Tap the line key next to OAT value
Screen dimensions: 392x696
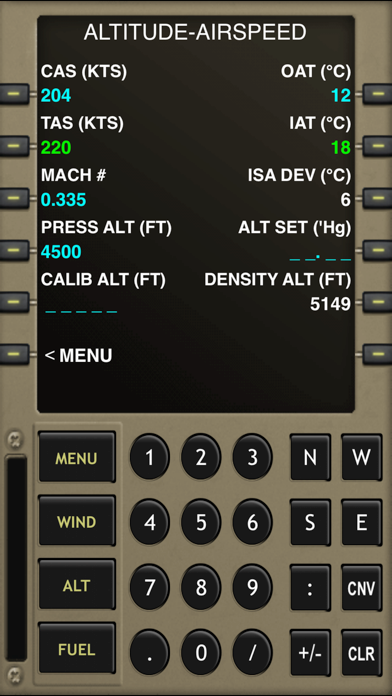(377, 94)
